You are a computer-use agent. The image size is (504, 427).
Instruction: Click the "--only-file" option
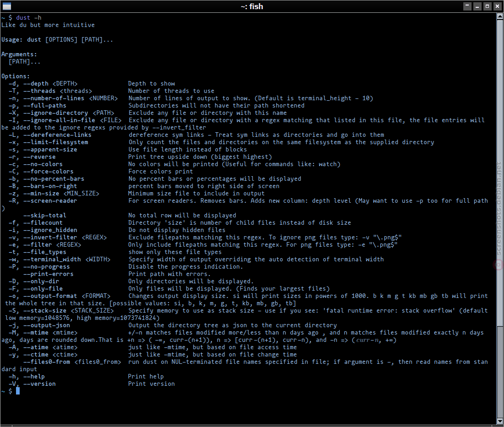pyautogui.click(x=43, y=289)
